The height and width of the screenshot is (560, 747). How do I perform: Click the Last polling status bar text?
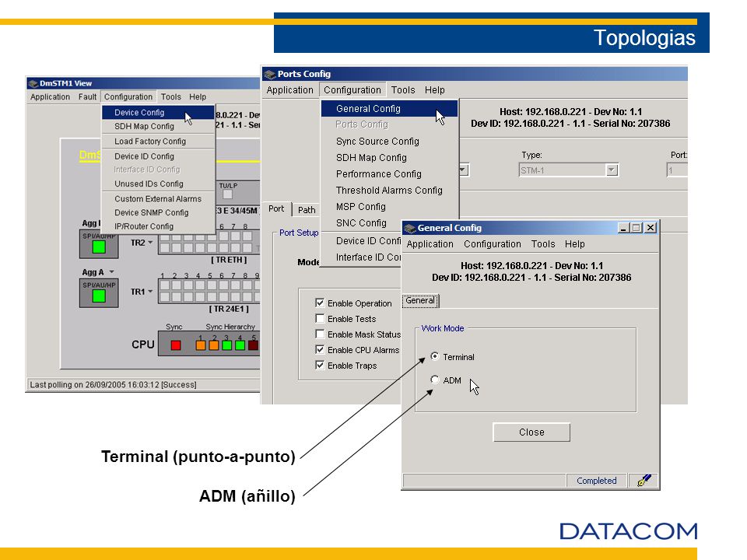pos(113,384)
